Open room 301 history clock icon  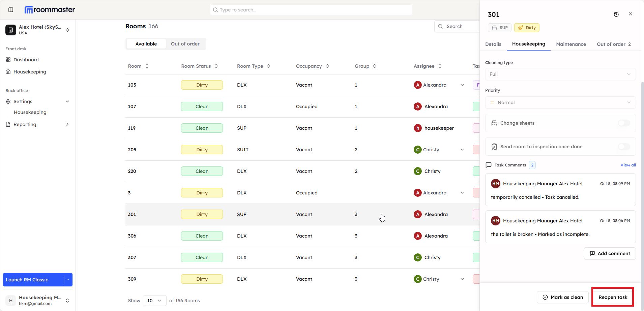coord(616,14)
